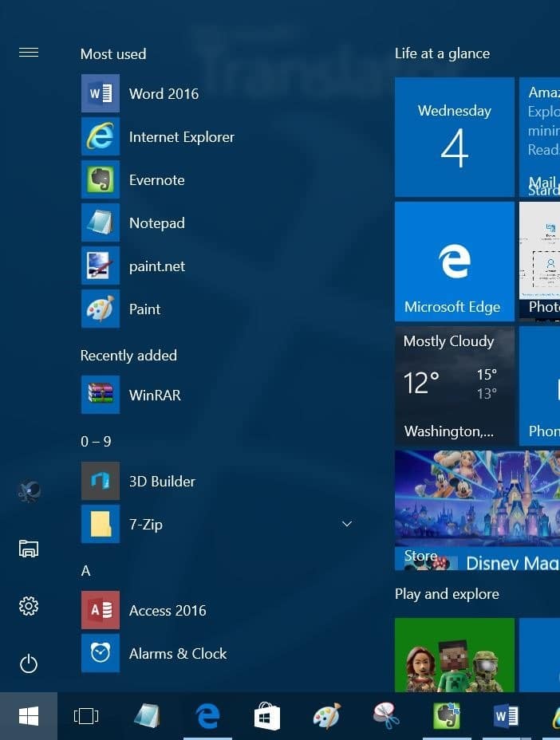Open the 7-Zip folder entry
The width and height of the screenshot is (560, 740).
(x=219, y=525)
